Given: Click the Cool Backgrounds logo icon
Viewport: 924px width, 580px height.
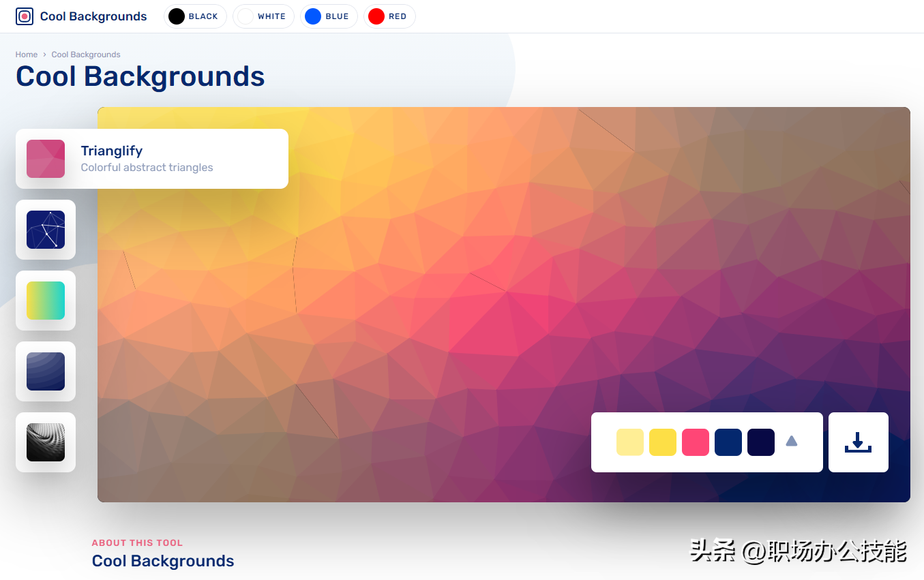Looking at the screenshot, I should pyautogui.click(x=25, y=16).
